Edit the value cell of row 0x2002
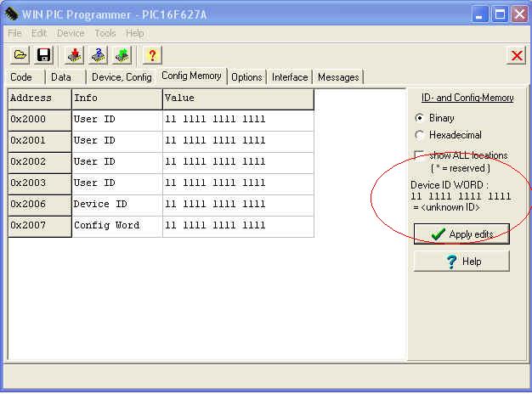 click(x=238, y=163)
